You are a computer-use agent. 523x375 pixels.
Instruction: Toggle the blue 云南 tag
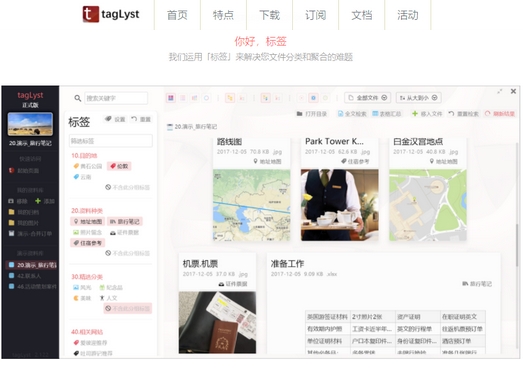pos(82,177)
